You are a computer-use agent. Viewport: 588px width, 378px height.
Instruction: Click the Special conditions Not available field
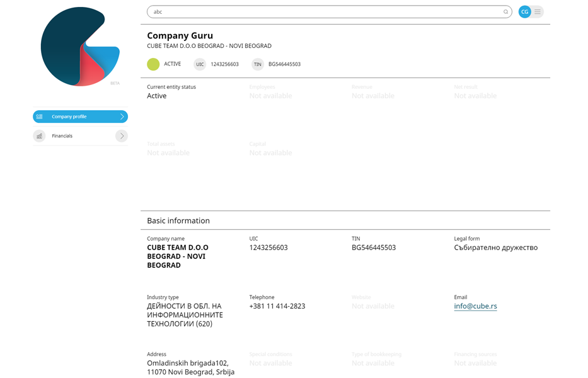tap(270, 364)
